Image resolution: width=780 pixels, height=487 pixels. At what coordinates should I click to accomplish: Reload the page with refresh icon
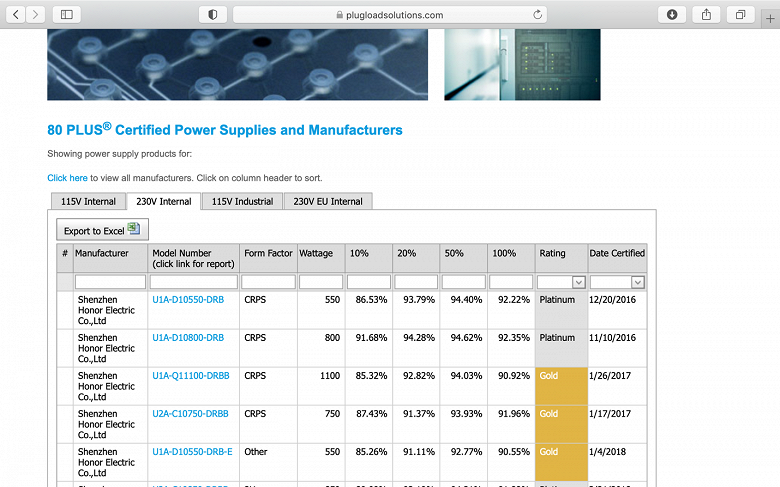[x=537, y=14]
